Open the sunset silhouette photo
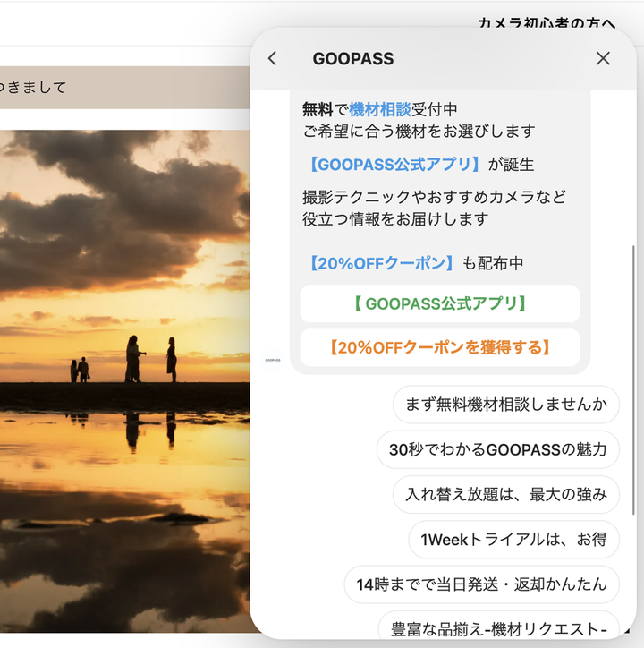 [x=124, y=381]
